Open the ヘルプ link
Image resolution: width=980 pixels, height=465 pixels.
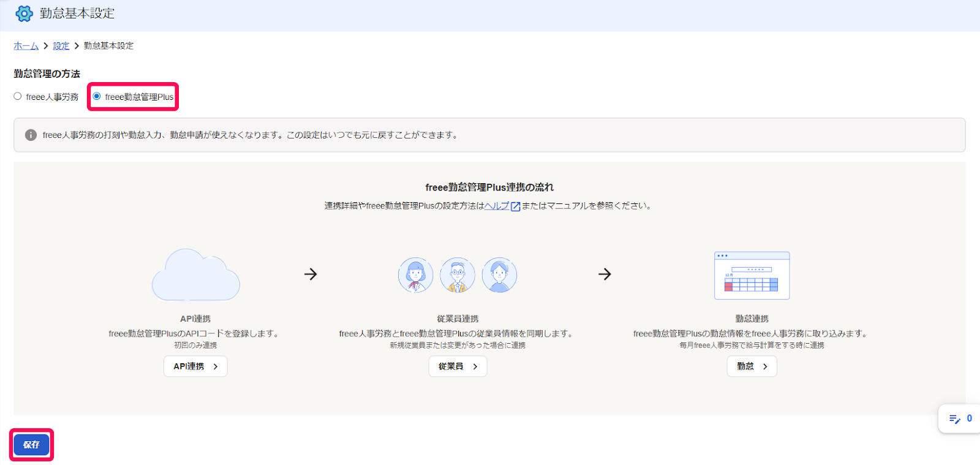tap(497, 206)
